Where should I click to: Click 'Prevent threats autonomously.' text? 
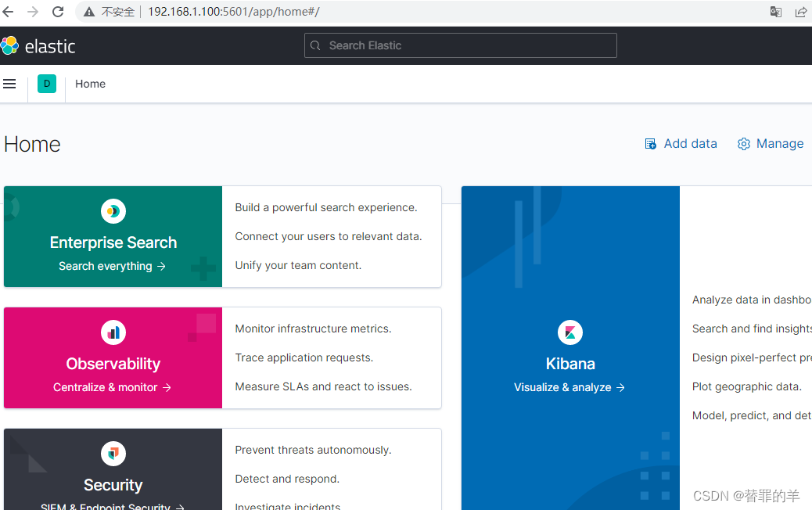pos(314,450)
